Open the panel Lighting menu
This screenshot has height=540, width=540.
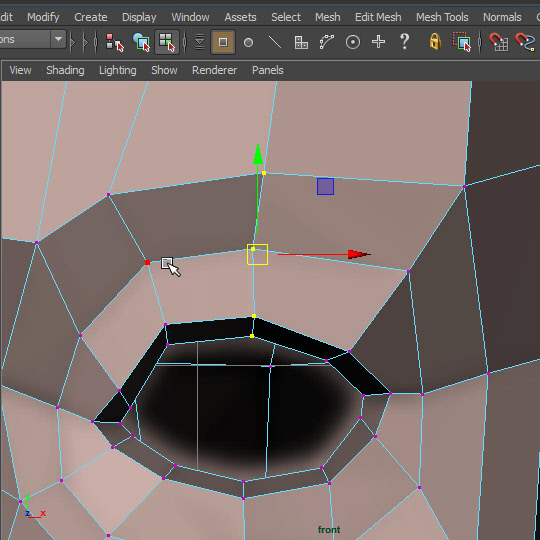click(x=117, y=70)
